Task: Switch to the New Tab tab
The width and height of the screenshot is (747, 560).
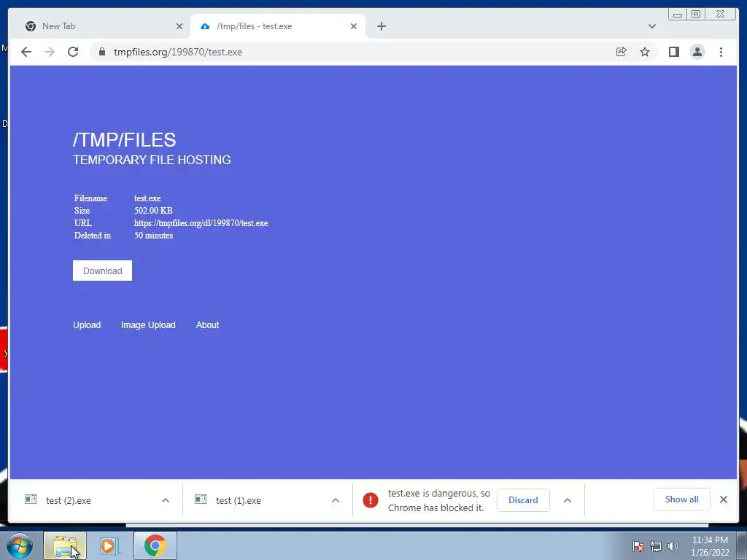Action: (x=100, y=26)
